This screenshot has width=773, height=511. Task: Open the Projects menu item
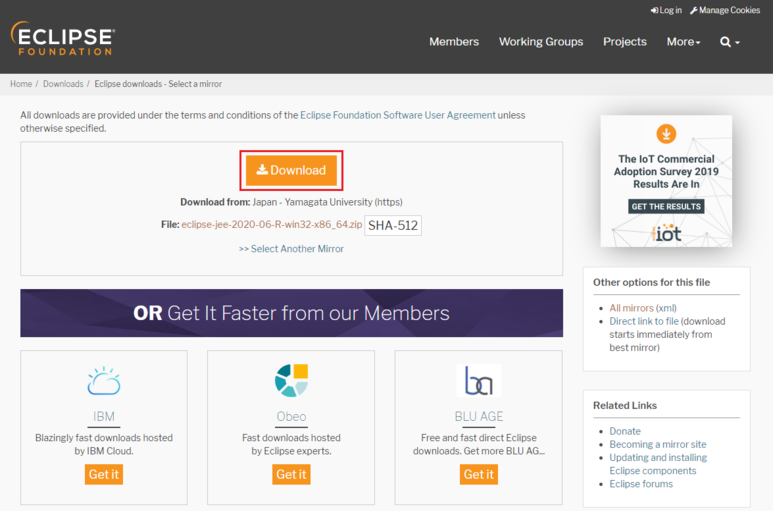tap(625, 42)
